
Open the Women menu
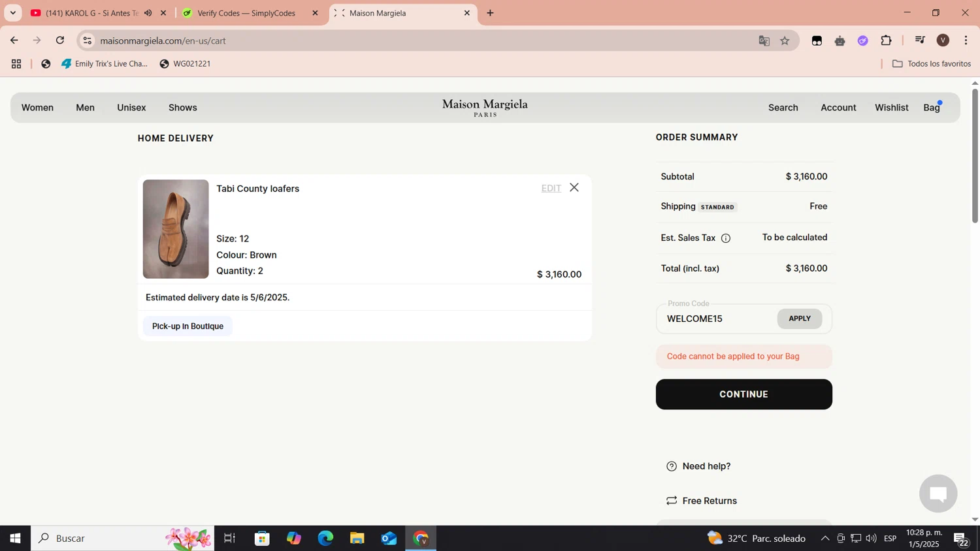point(37,108)
